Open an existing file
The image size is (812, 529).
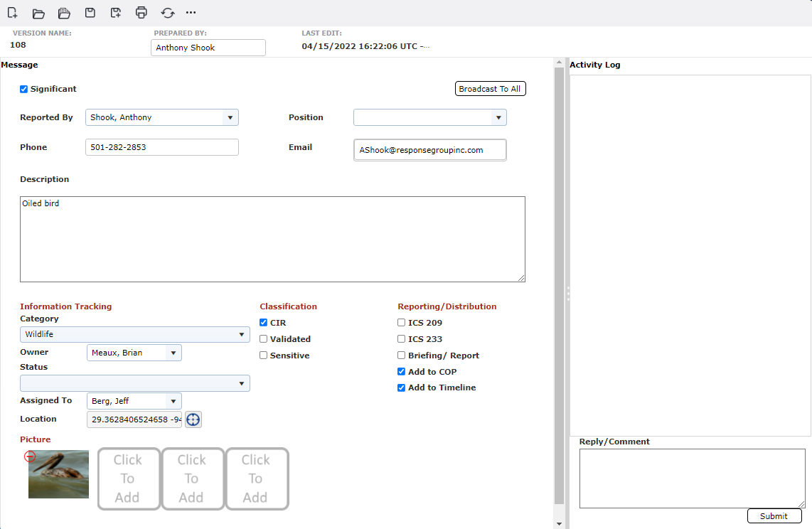(38, 13)
